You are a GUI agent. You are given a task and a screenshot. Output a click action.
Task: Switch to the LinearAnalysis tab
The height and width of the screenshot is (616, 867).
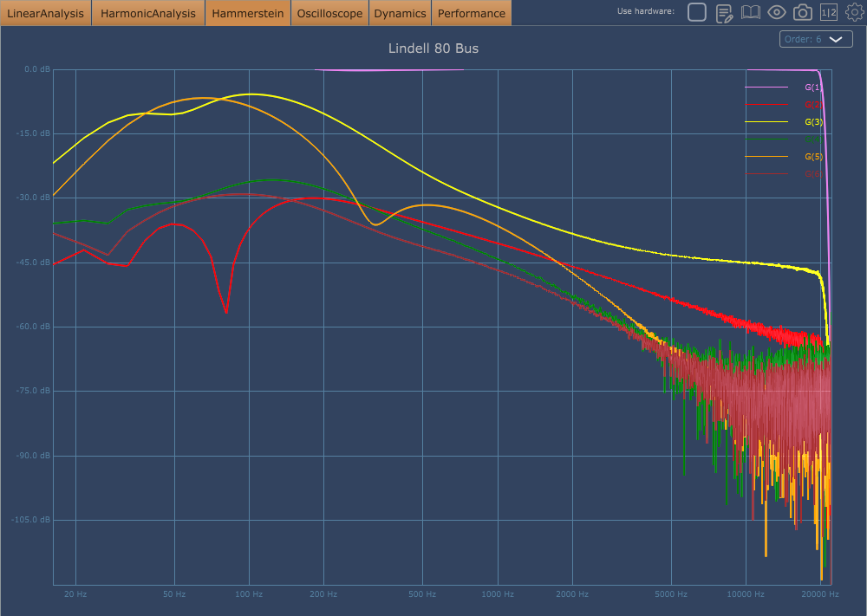[x=45, y=13]
